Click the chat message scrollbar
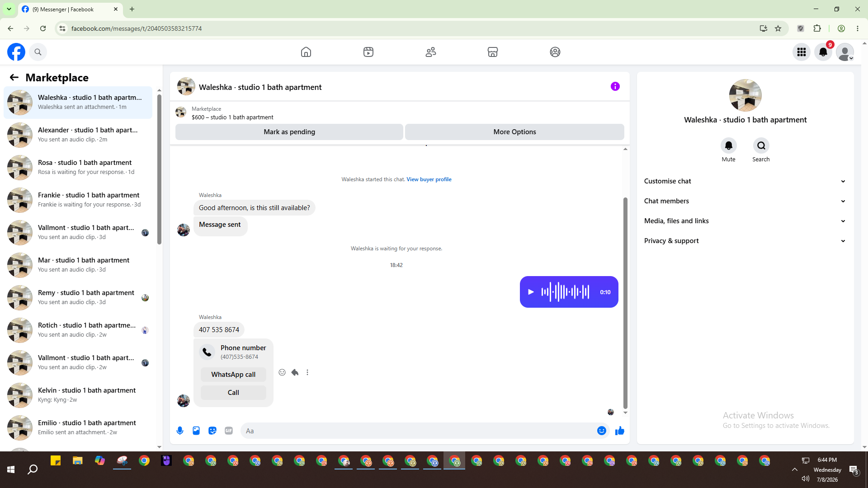Viewport: 868px width, 488px height. [625, 303]
